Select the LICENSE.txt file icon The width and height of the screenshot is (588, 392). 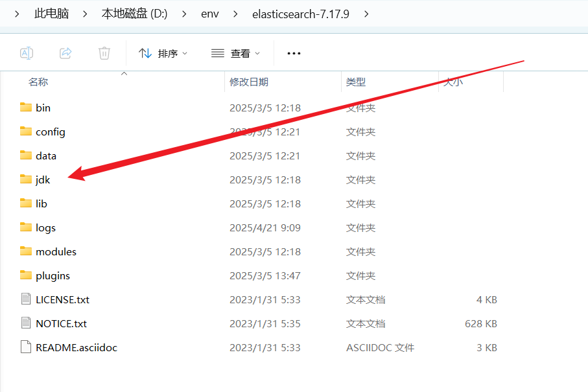coord(26,299)
